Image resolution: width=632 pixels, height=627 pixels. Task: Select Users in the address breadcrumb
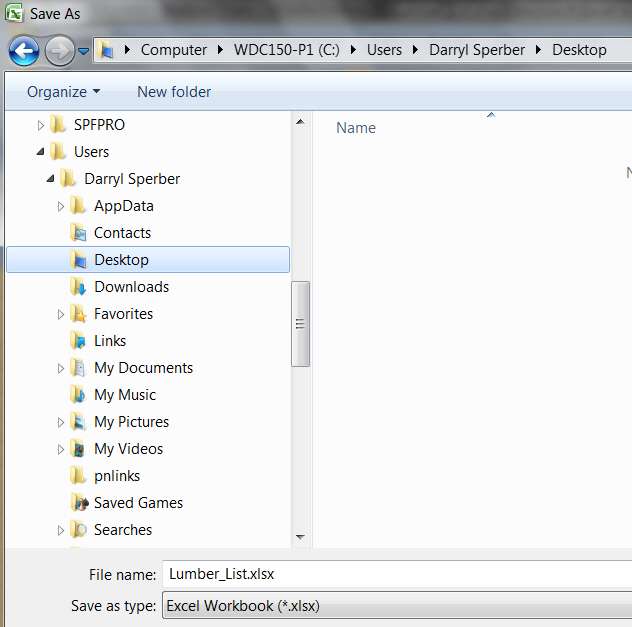[x=384, y=50]
